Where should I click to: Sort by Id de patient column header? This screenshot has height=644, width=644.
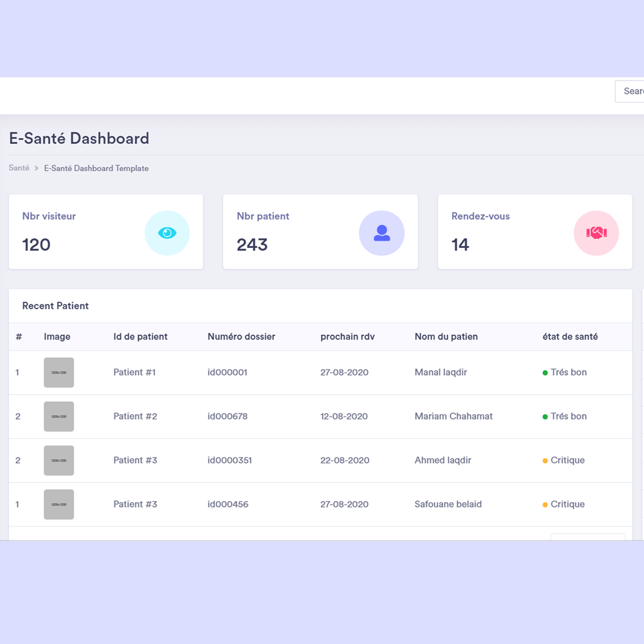[x=140, y=336]
